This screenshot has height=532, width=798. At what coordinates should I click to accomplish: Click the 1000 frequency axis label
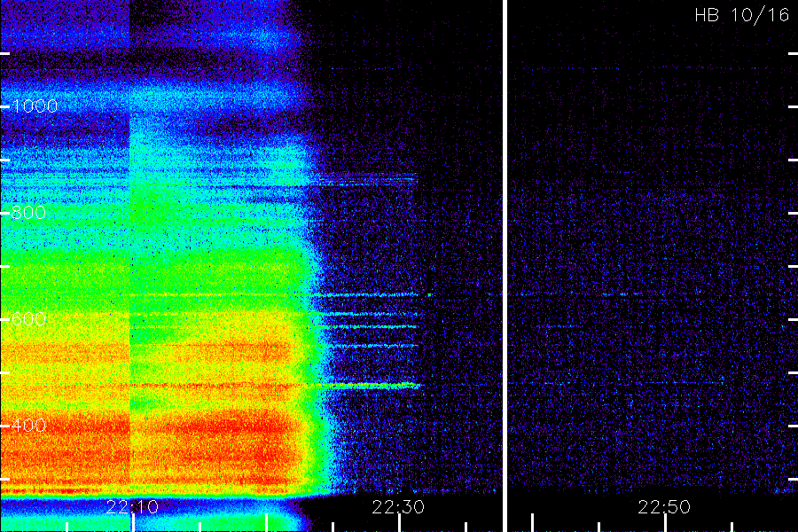point(35,106)
